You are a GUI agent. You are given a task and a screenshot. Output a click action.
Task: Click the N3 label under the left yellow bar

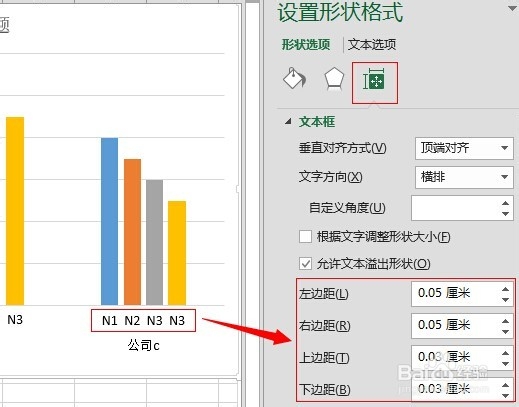point(15,320)
